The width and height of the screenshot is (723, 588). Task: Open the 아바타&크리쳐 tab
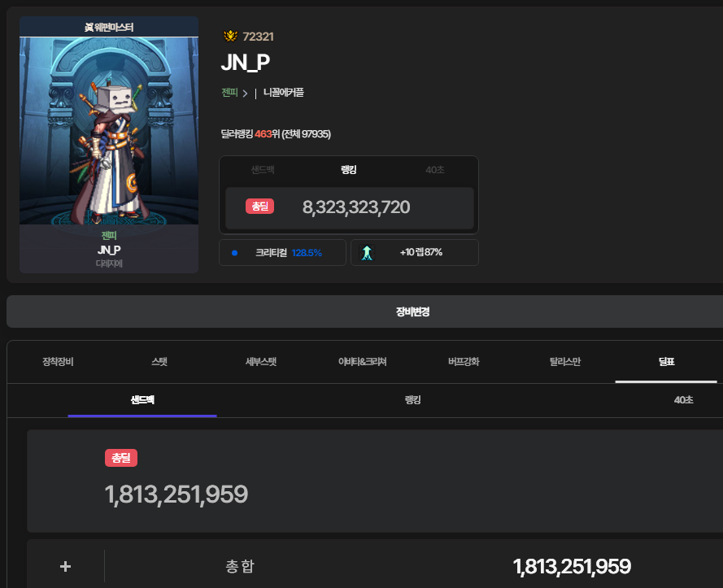[x=363, y=362]
